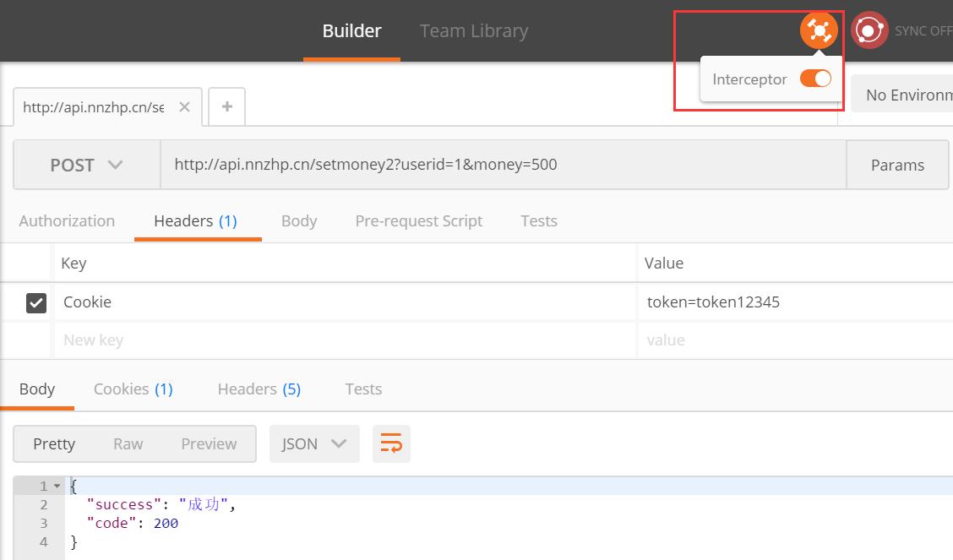Image resolution: width=953 pixels, height=560 pixels.
Task: Switch to Raw response view
Action: point(128,444)
